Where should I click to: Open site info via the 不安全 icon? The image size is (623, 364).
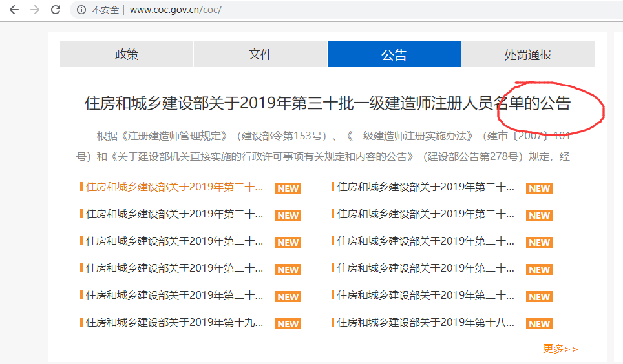click(x=81, y=10)
